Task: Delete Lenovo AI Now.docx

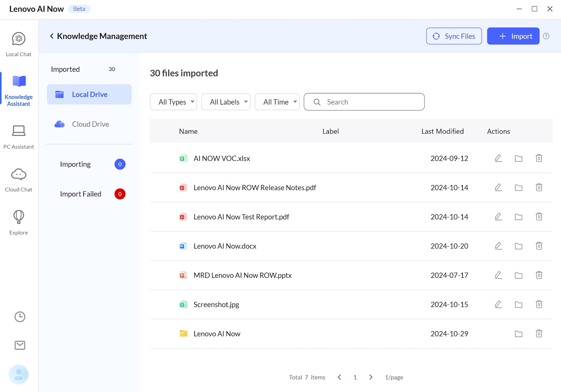Action: click(539, 245)
